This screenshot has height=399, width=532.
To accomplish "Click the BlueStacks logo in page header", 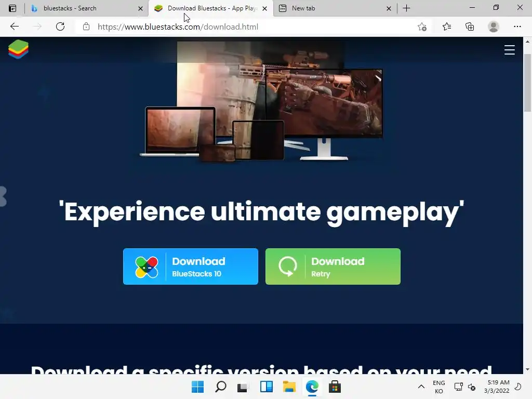I will tap(18, 49).
